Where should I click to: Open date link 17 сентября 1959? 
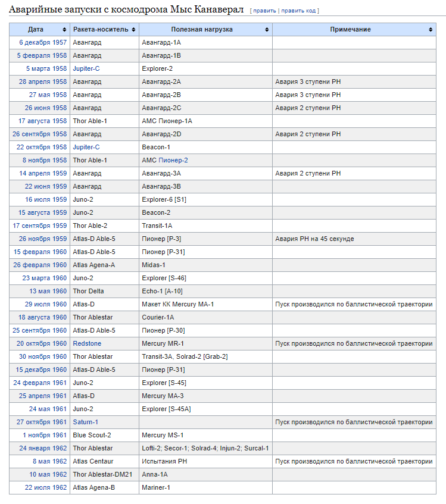(x=39, y=226)
